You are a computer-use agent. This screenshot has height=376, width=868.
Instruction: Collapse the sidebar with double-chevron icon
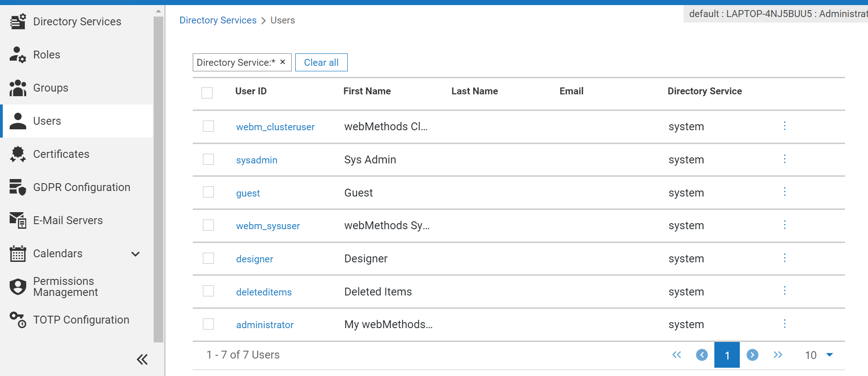142,359
